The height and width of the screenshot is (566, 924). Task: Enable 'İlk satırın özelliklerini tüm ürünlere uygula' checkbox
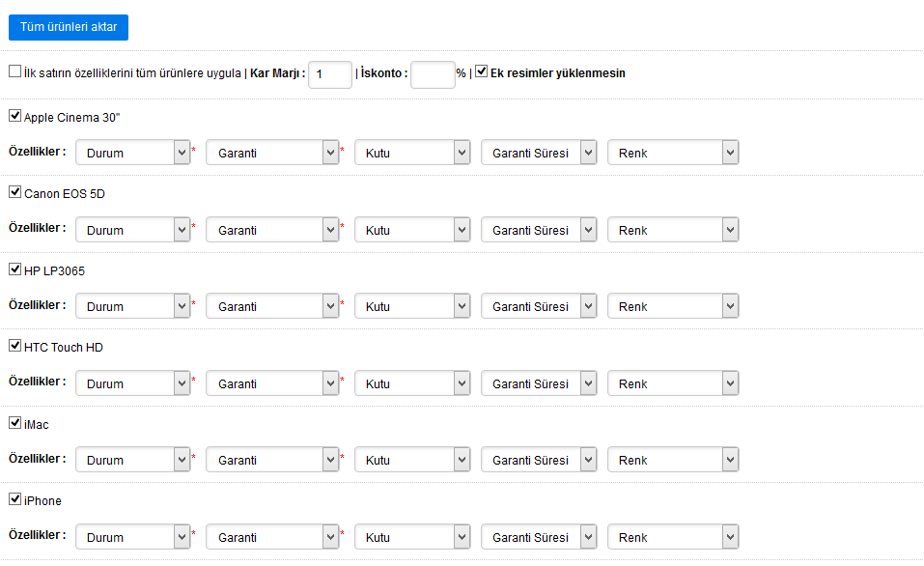pyautogui.click(x=14, y=71)
